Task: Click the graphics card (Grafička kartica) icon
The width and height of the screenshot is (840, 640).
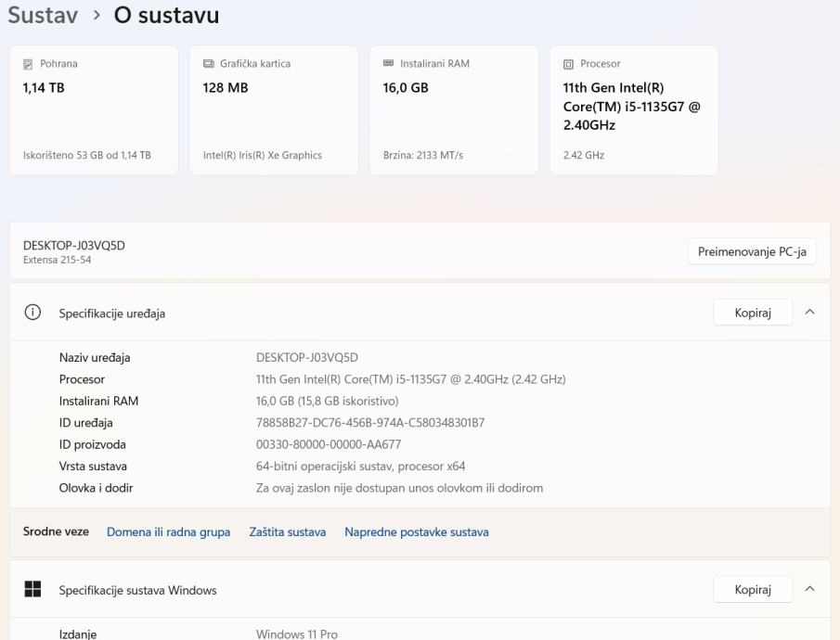Action: tap(208, 64)
